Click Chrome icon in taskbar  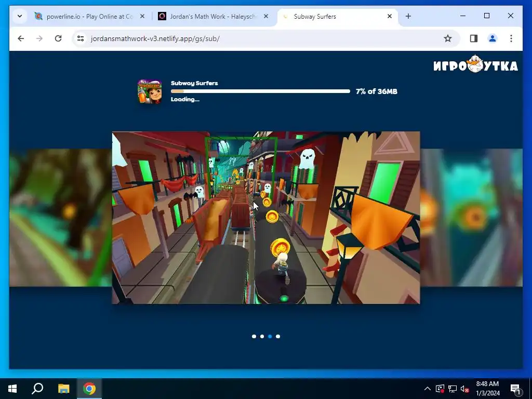(89, 389)
